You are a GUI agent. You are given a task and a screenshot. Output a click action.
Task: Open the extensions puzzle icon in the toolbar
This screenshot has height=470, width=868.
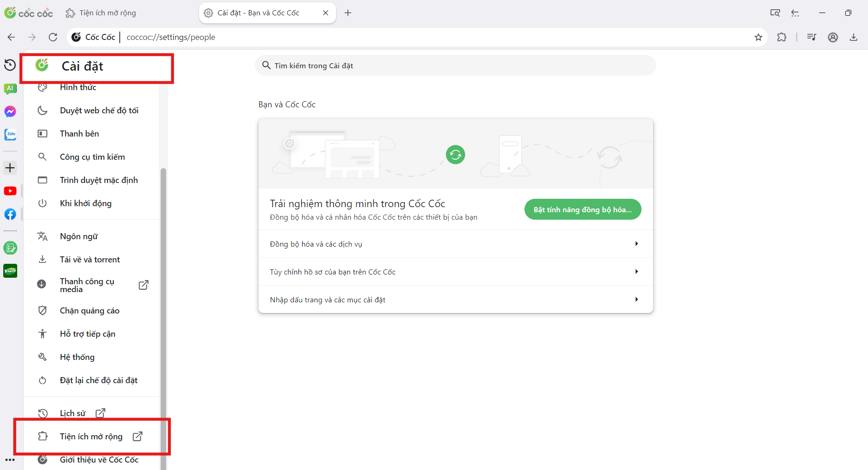click(x=782, y=37)
